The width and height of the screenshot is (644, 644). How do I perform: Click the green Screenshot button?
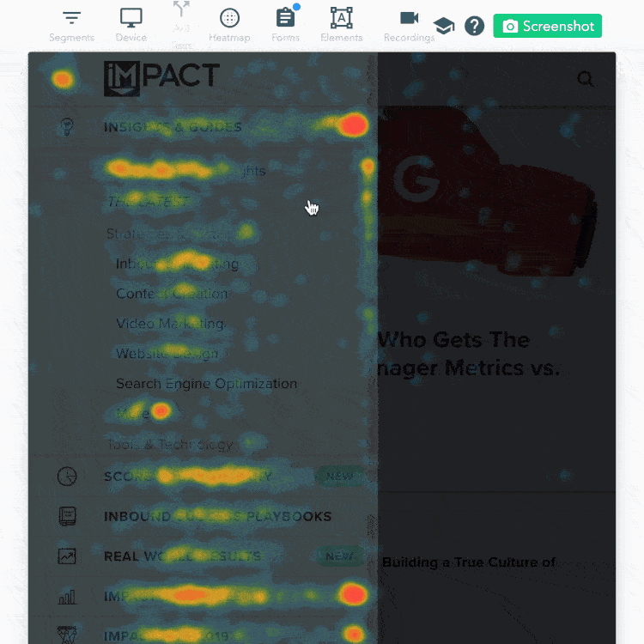(548, 26)
